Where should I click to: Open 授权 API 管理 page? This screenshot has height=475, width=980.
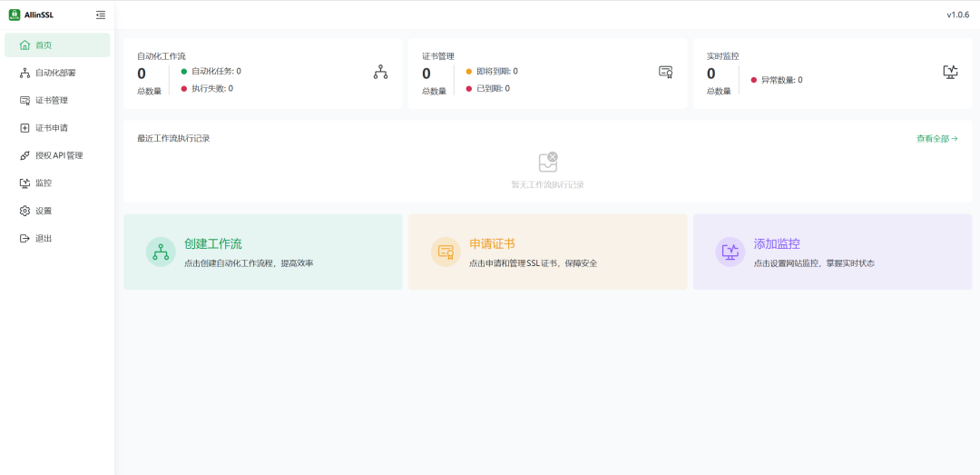tap(57, 155)
